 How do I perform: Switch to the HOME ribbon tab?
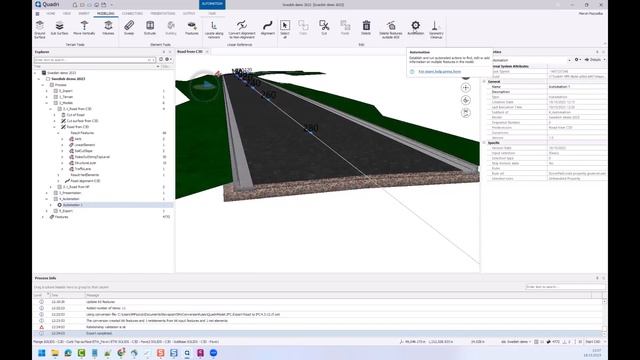pyautogui.click(x=51, y=13)
